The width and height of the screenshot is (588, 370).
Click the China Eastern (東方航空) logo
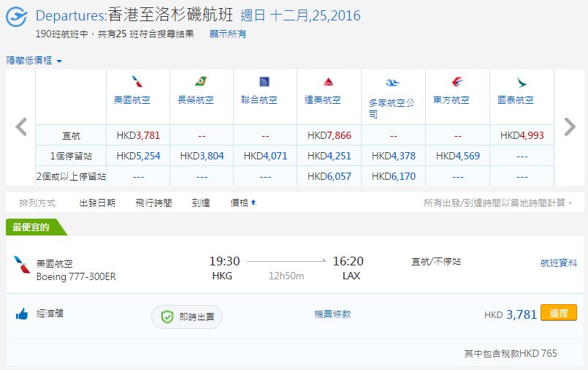pos(457,81)
